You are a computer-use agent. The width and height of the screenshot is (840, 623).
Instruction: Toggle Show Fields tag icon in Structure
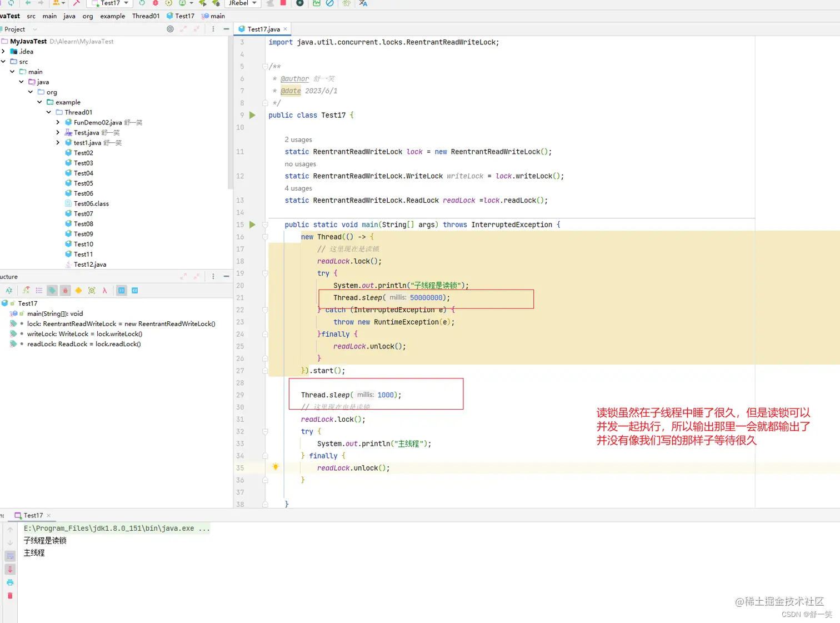(52, 290)
